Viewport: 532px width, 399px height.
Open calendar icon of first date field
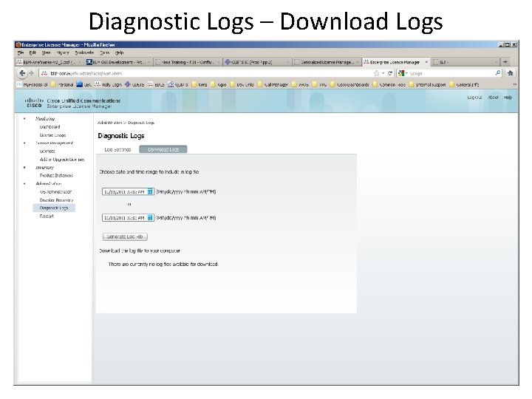[150, 191]
